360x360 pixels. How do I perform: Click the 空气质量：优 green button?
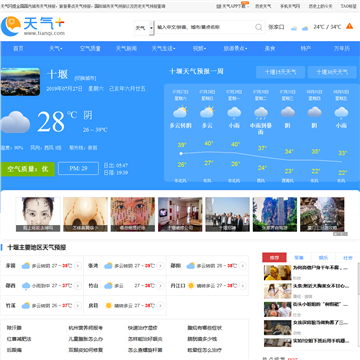pos(28,169)
